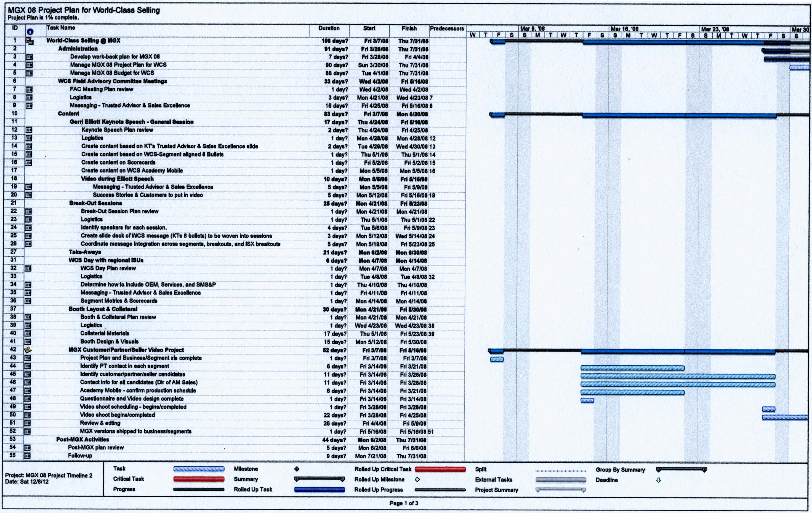812x513 pixels.
Task: Click the Rolled Up Milestone hollow diamond in legend
Action: click(x=417, y=480)
